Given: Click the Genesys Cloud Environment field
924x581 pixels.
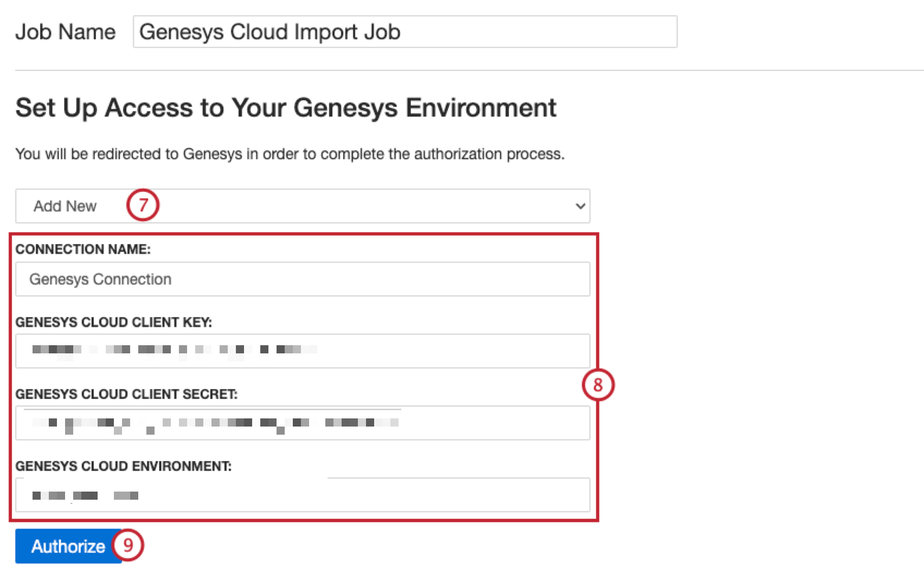Looking at the screenshot, I should tap(302, 495).
